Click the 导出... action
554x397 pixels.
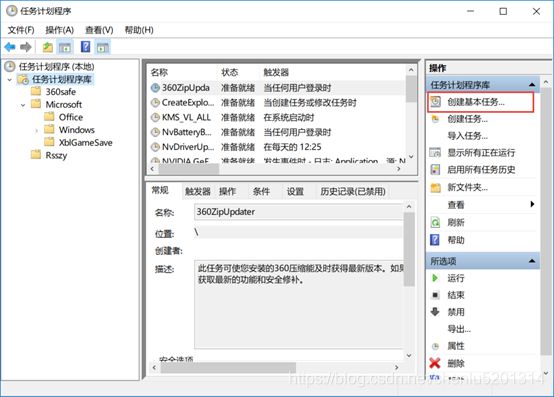pyautogui.click(x=459, y=329)
